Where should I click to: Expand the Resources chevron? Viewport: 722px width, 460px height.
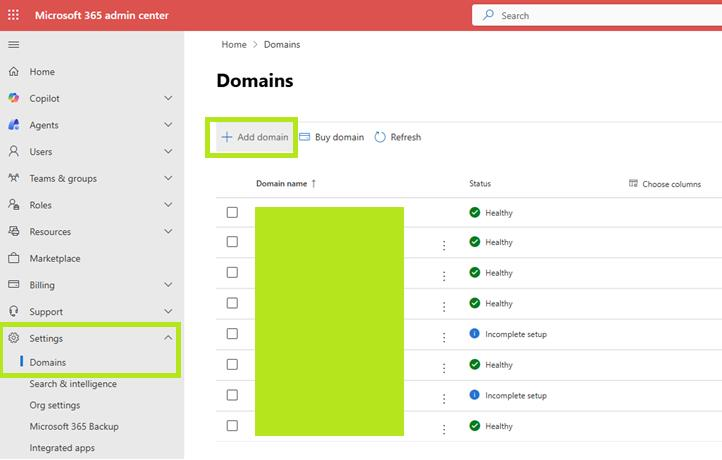click(169, 231)
